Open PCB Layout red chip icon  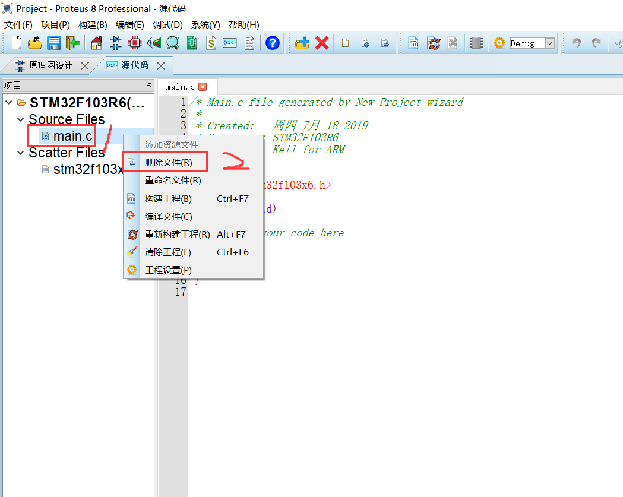click(x=135, y=43)
